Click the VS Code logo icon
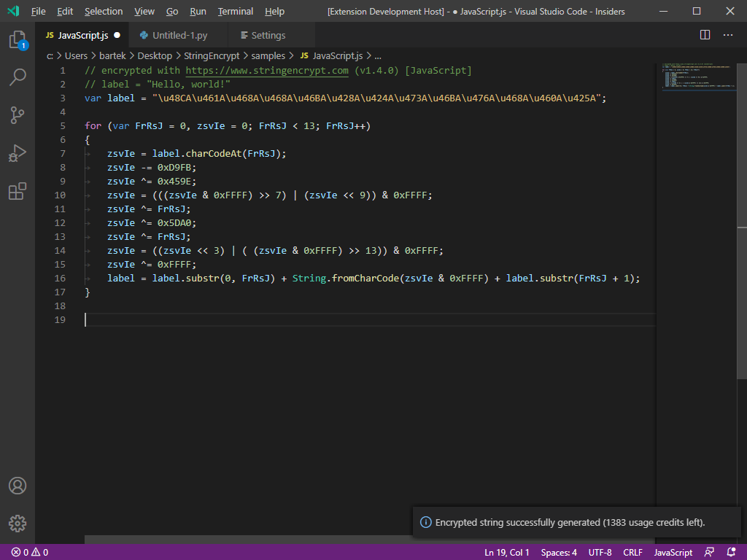Screen dimensions: 747x560 [13, 11]
